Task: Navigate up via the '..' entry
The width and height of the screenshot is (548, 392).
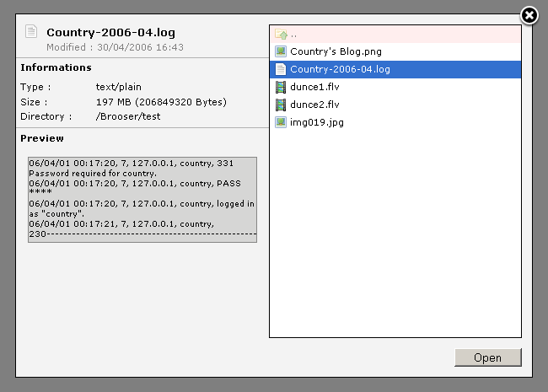Action: click(294, 35)
